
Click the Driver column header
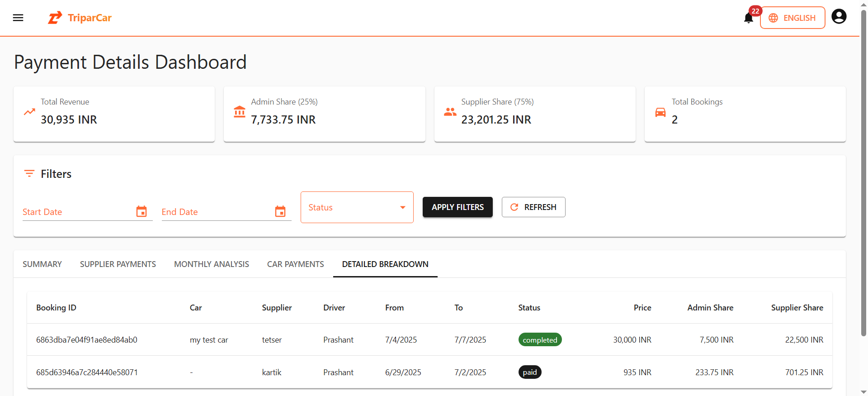tap(334, 308)
